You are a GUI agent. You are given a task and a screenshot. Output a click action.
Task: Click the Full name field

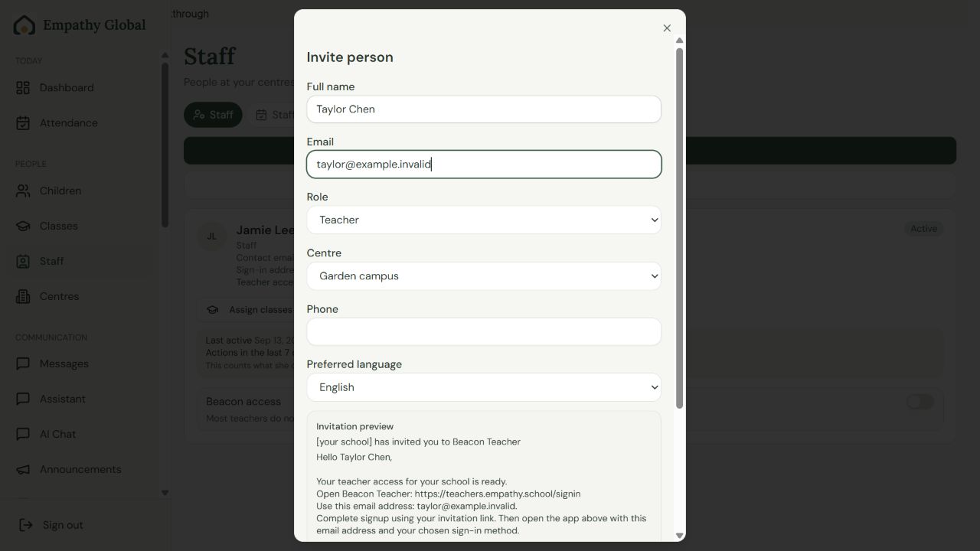tap(484, 109)
